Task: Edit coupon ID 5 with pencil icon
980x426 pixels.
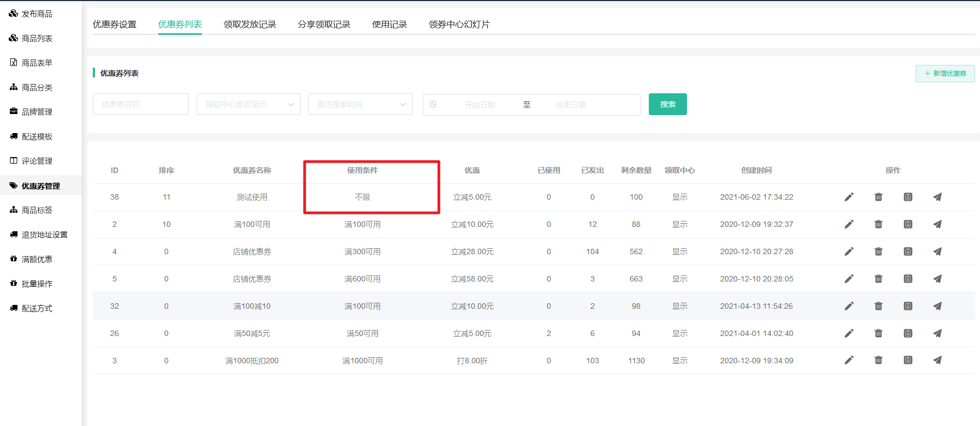Action: (x=849, y=279)
